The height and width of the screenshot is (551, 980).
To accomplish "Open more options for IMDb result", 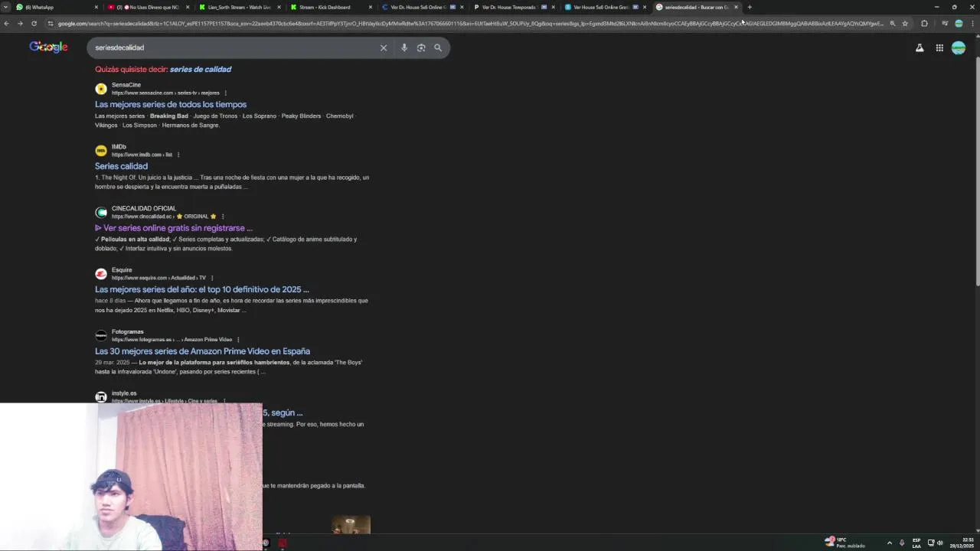I will 178,155.
